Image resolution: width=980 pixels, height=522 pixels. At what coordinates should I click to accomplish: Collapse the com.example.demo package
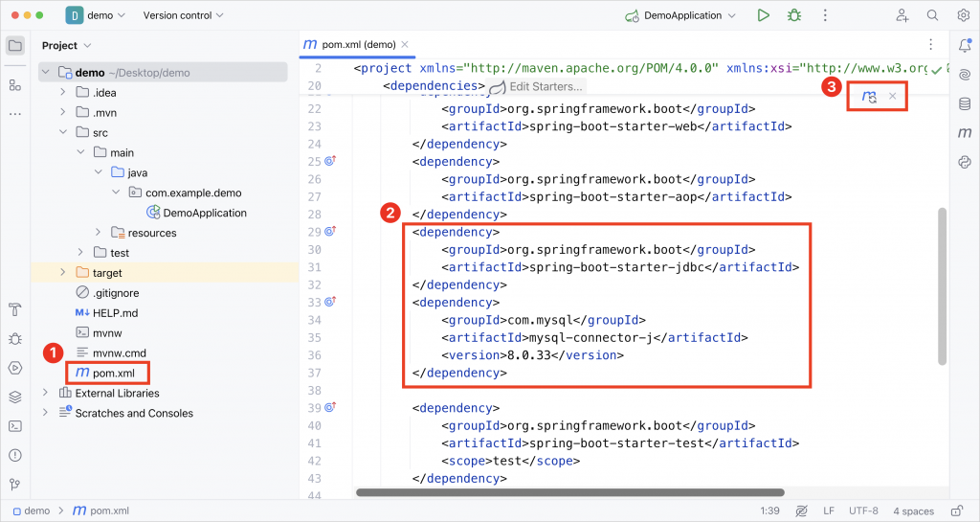[x=116, y=193]
